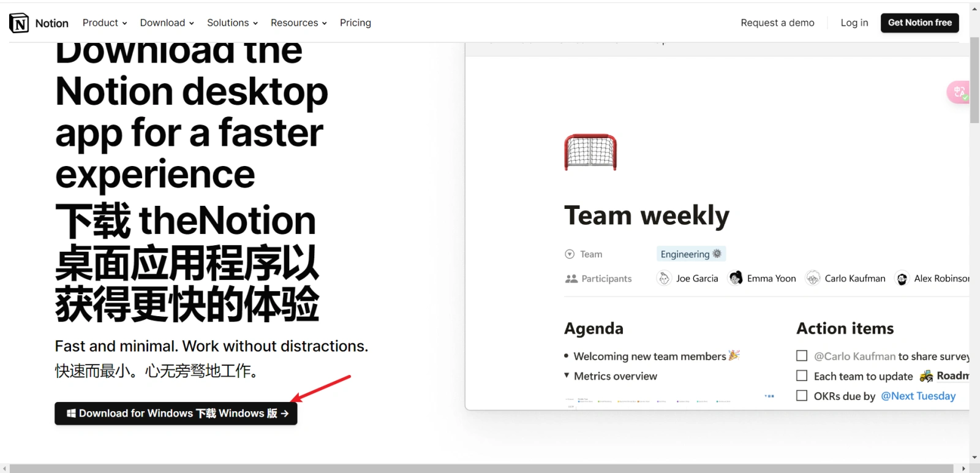Check the Each team to update box

coord(802,375)
